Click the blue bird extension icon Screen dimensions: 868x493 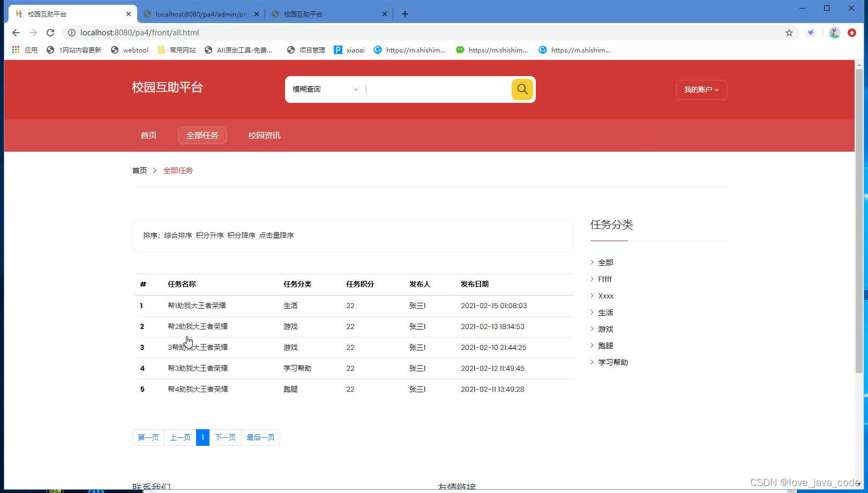click(x=811, y=33)
